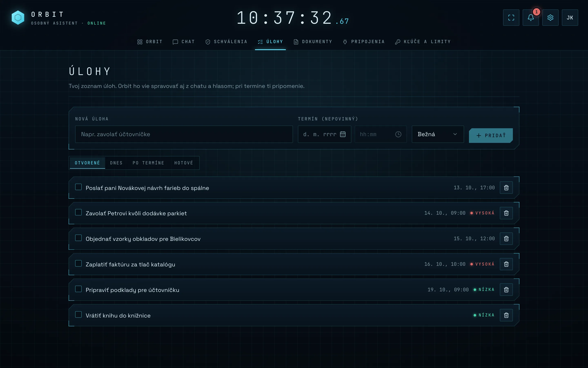Open the Bežná priority dropdown

pyautogui.click(x=438, y=134)
